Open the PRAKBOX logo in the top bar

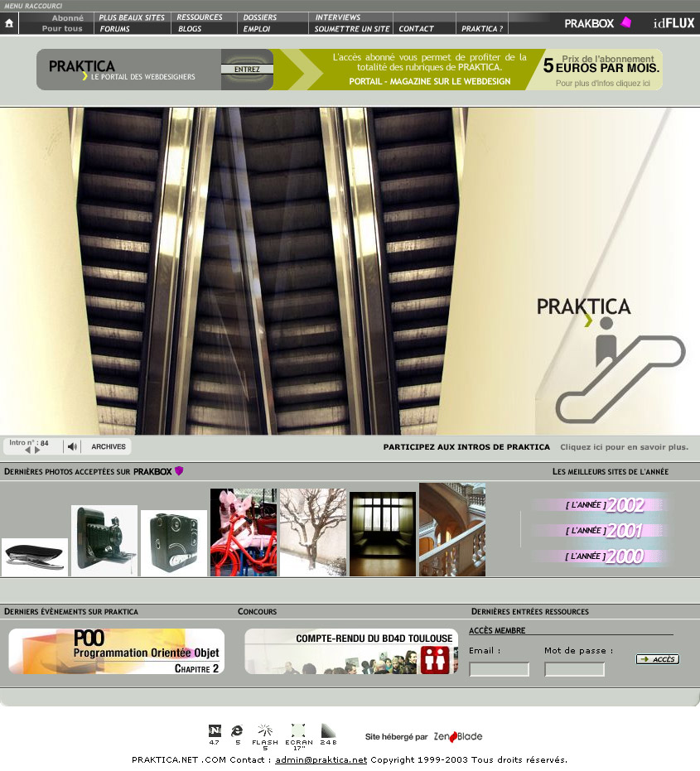(x=596, y=23)
